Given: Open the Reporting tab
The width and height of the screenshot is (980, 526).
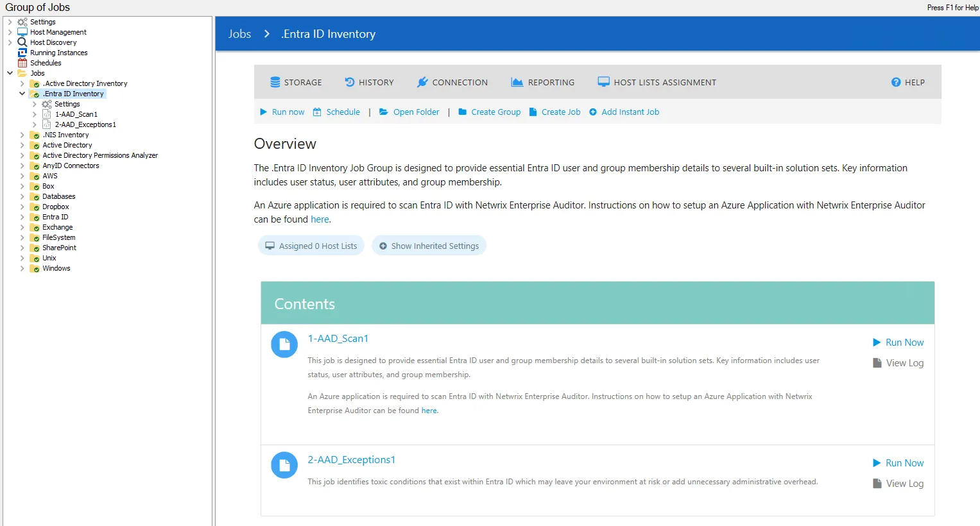Looking at the screenshot, I should 543,82.
